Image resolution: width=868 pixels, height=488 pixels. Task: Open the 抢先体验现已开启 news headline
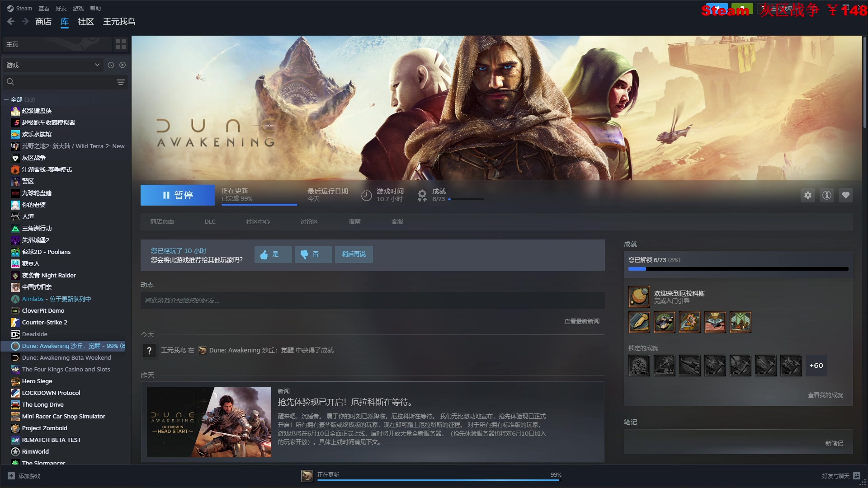click(x=345, y=402)
